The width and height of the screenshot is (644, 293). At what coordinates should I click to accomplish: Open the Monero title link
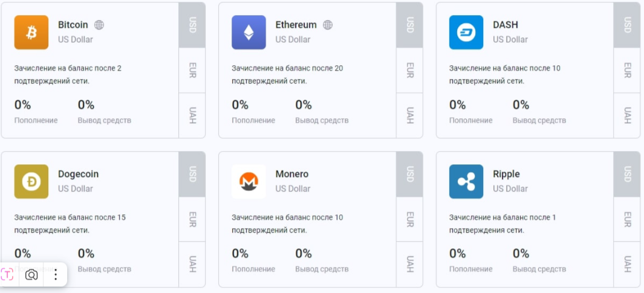pyautogui.click(x=291, y=174)
